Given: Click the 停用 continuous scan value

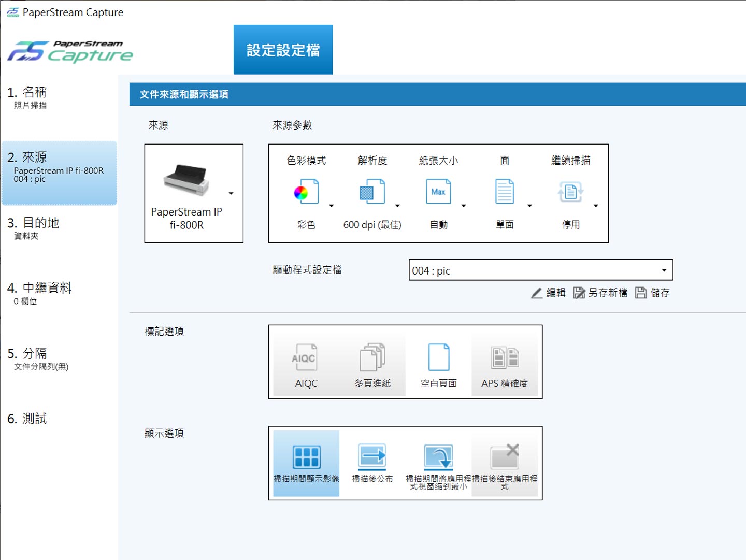Looking at the screenshot, I should [571, 225].
